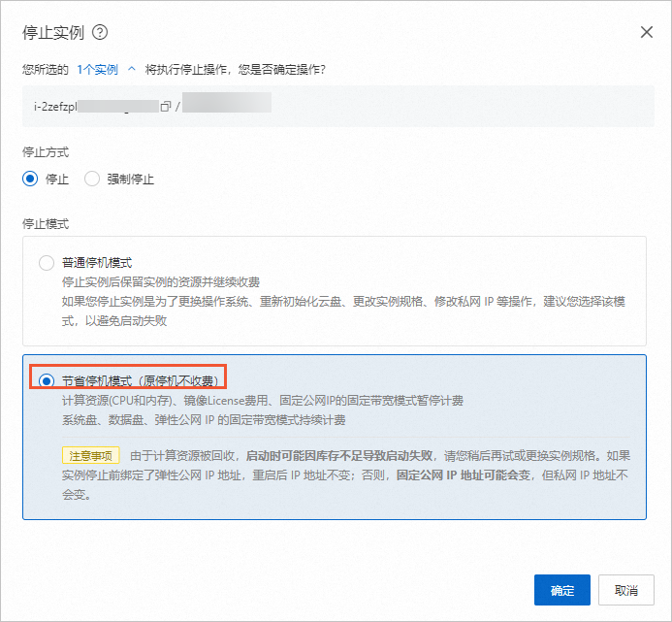Select 节省停机模式 radio button
The height and width of the screenshot is (622, 672).
tap(47, 380)
